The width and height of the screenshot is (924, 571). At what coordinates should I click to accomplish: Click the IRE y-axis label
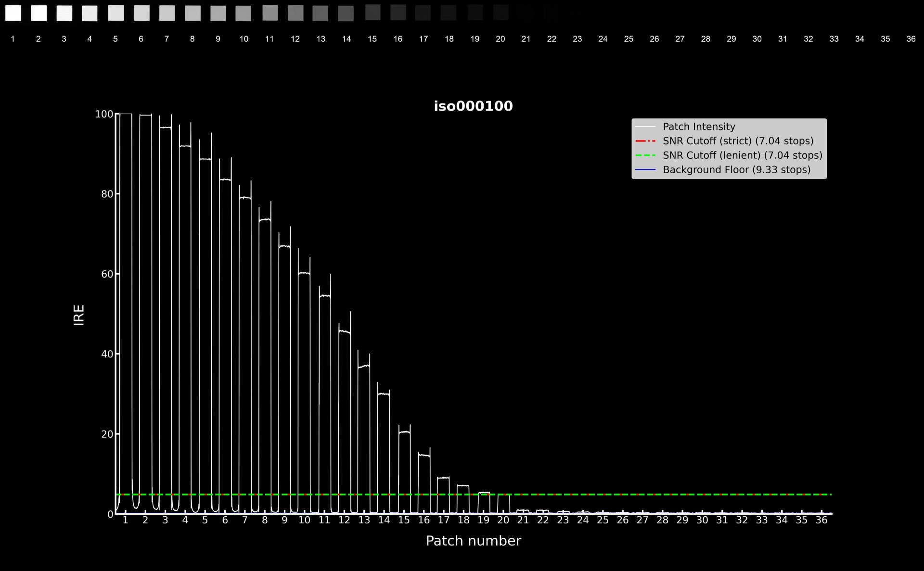[79, 315]
